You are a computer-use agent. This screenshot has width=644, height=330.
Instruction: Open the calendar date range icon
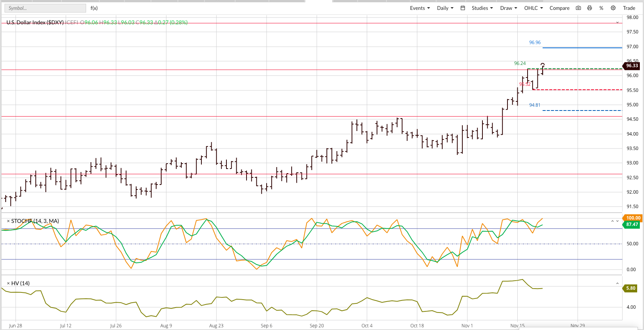pos(463,8)
